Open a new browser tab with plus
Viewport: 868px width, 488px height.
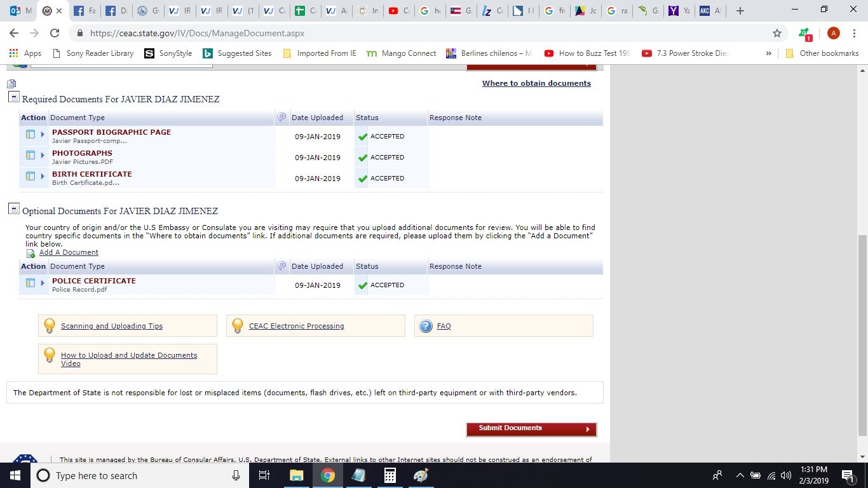pyautogui.click(x=740, y=11)
